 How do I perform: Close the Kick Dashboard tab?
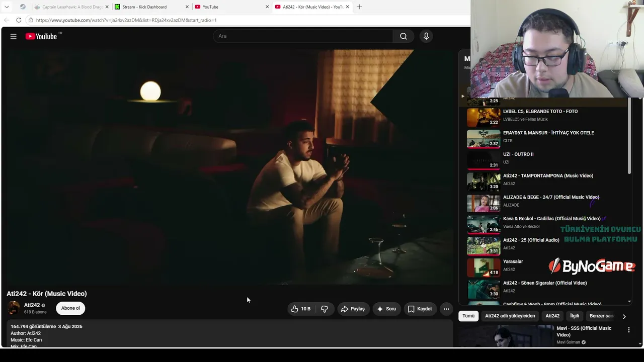tap(187, 7)
